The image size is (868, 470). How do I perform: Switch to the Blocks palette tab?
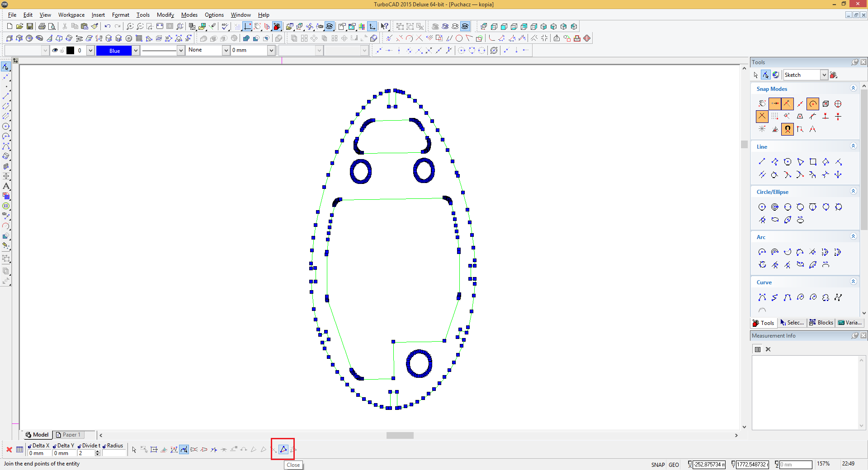[821, 323]
